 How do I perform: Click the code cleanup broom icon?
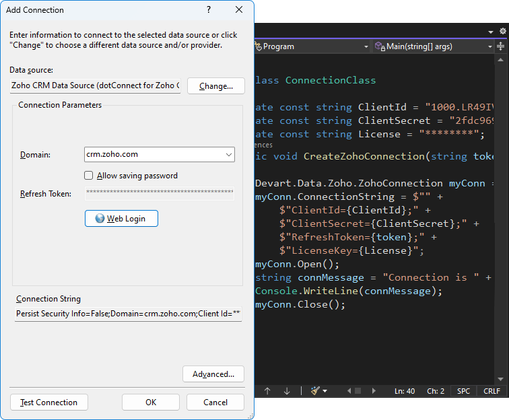(315, 391)
